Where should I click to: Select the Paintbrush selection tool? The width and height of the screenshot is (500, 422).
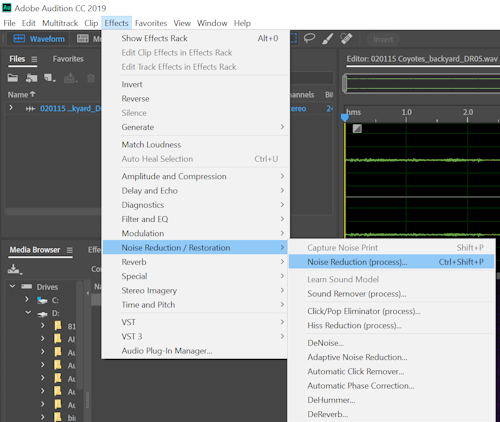point(328,39)
